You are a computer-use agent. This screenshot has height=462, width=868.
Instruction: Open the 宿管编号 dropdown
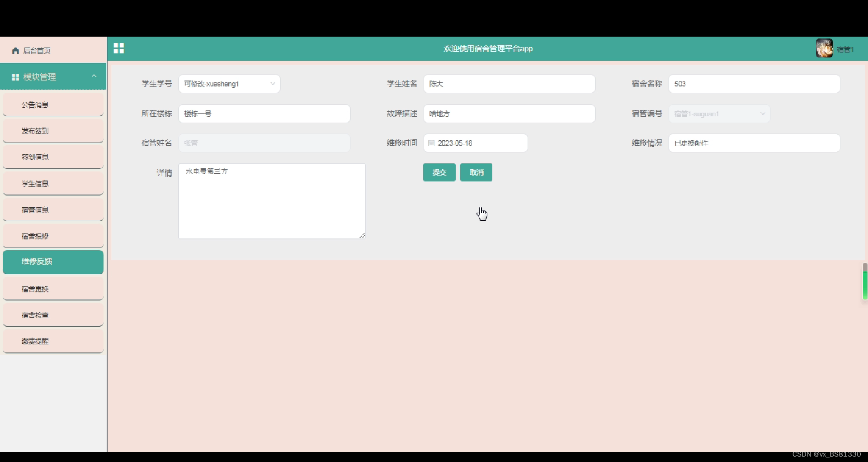pyautogui.click(x=719, y=114)
